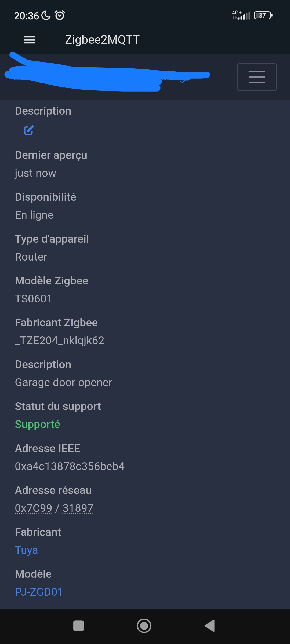Tap the Android home circle button
290x644 pixels.
pyautogui.click(x=144, y=626)
